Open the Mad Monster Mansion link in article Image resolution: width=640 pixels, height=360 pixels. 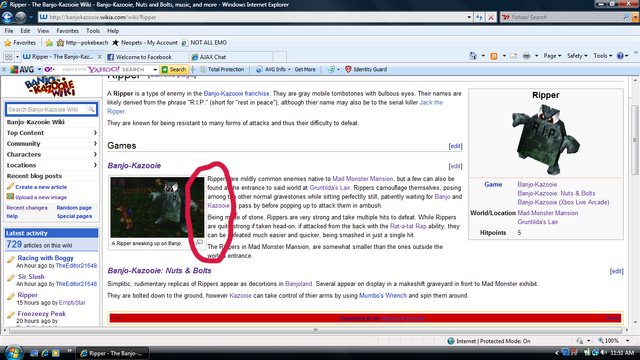(x=362, y=179)
